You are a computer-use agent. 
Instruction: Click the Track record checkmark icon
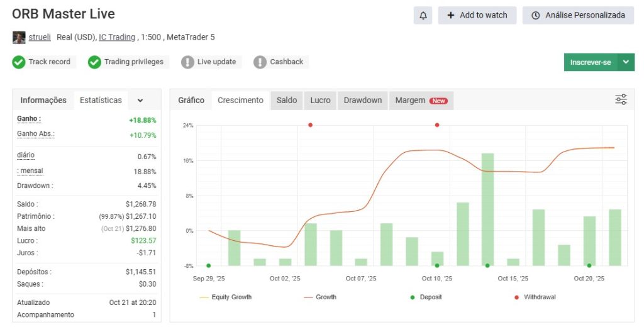(19, 62)
